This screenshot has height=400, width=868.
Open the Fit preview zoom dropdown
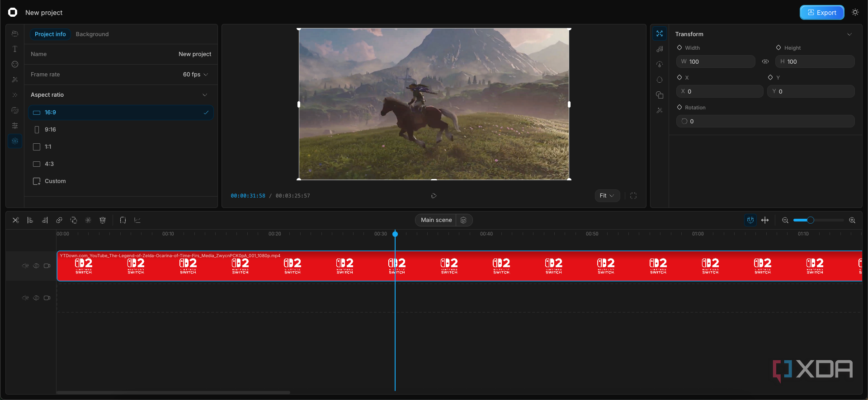607,196
